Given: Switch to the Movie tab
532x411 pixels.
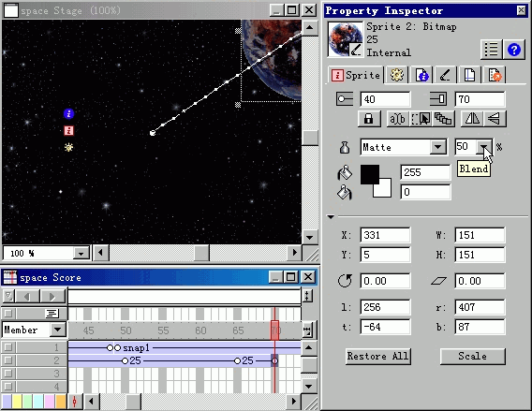Looking at the screenshot, I should pyautogui.click(x=469, y=75).
